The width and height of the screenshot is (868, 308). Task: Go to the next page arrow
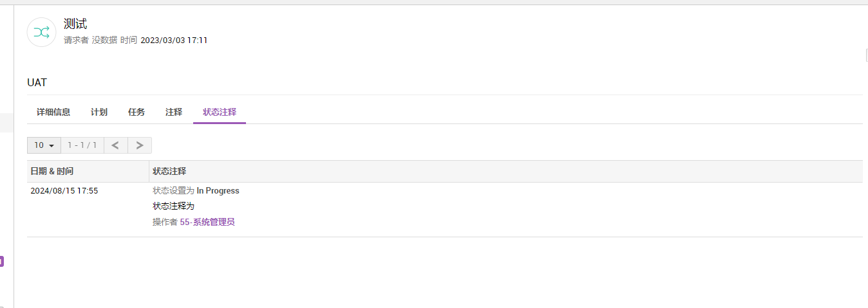[x=140, y=145]
